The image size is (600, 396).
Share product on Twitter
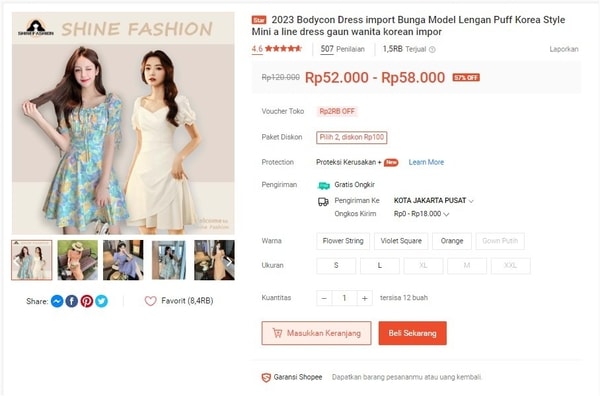click(101, 301)
